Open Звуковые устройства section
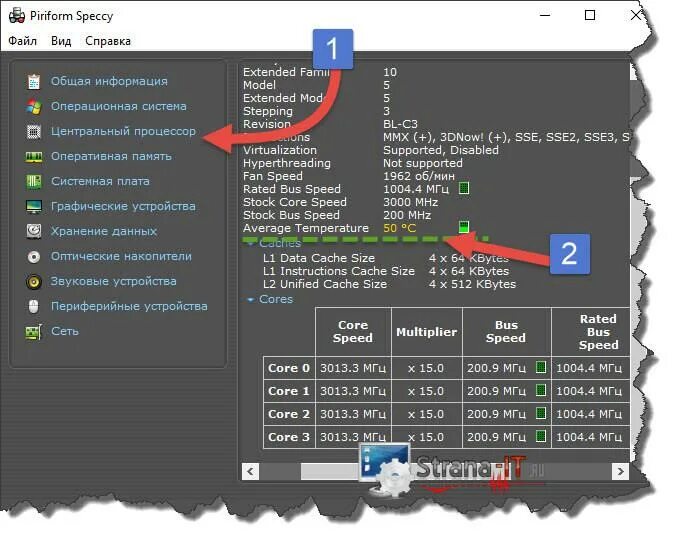Viewport: 675px width, 540px height. click(114, 281)
